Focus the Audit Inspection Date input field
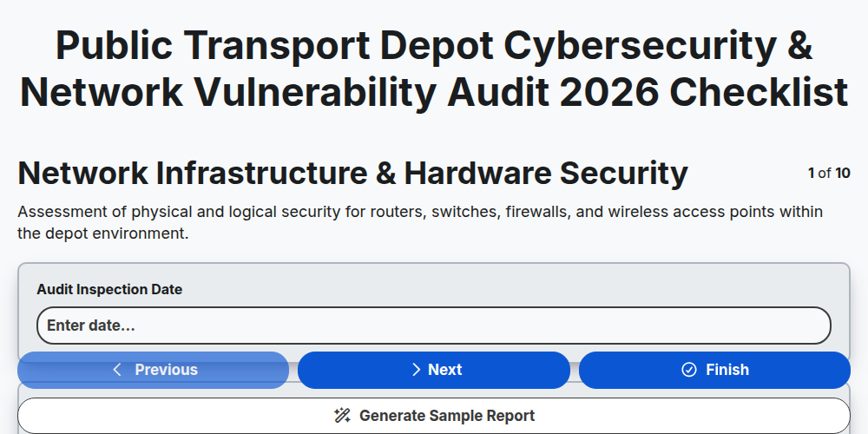Viewport: 868px width, 434px height. point(434,325)
